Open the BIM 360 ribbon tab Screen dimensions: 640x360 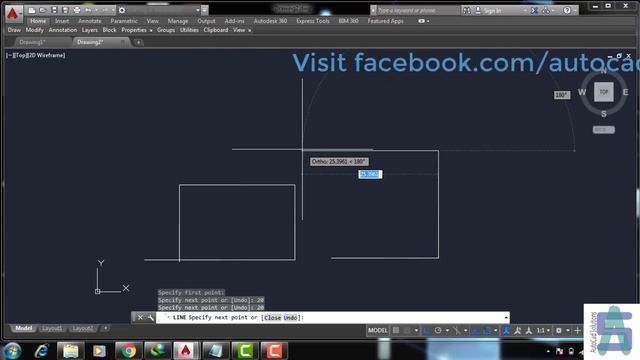pos(348,21)
